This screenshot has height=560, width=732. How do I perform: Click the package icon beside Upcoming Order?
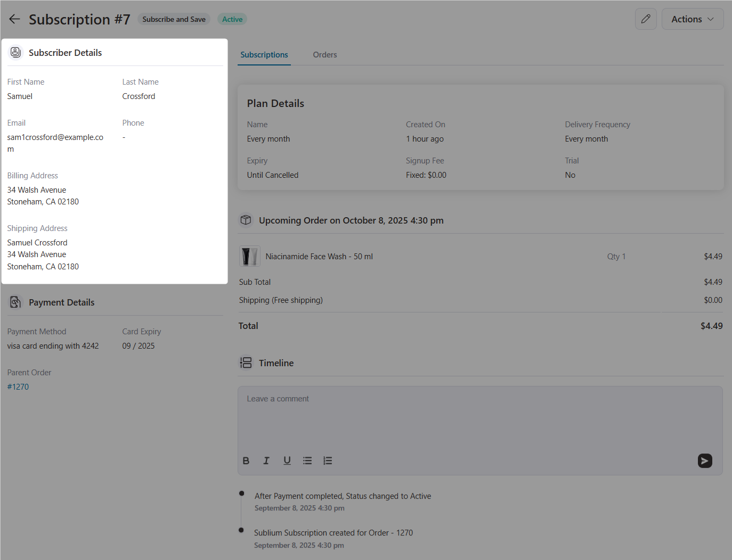point(246,219)
